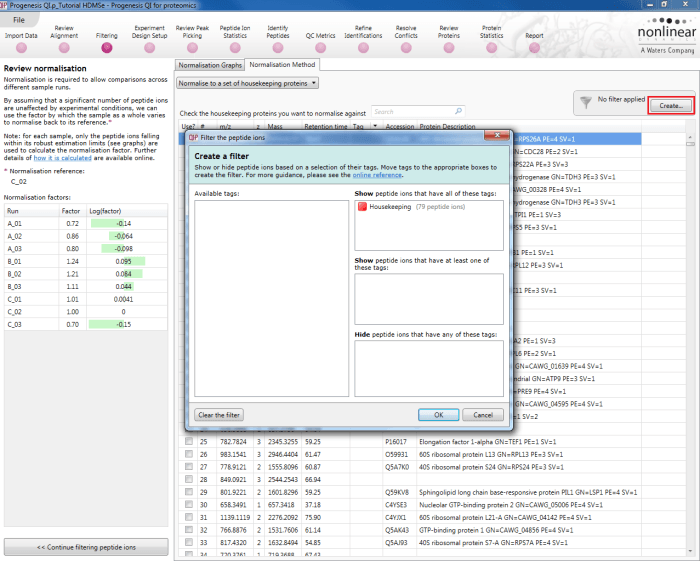Select the Filtering stage circle
The image size is (700, 561).
point(107,48)
